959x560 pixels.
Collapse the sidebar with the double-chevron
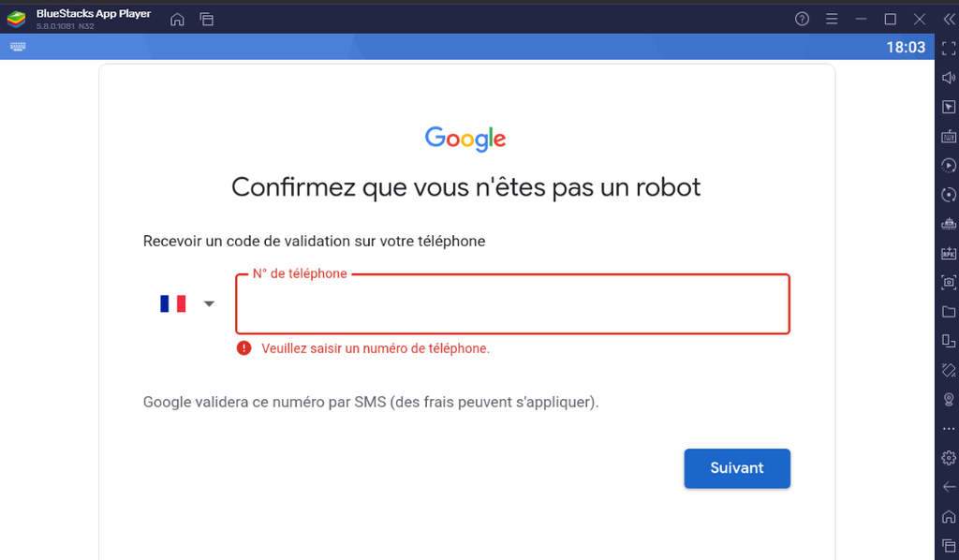tap(948, 20)
